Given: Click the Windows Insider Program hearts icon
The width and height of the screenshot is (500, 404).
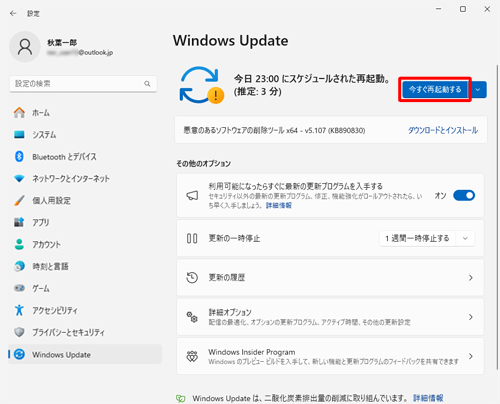Looking at the screenshot, I should 192,356.
